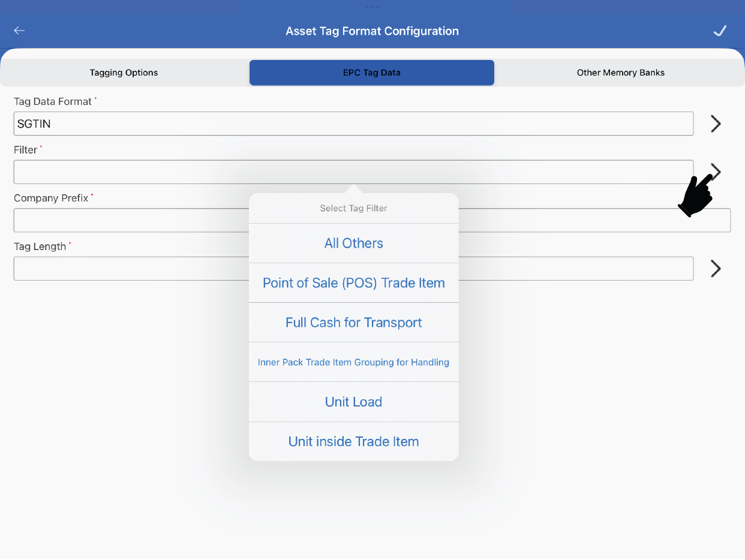Select the EPC Tag Data tab
This screenshot has width=745, height=560.
click(x=372, y=73)
